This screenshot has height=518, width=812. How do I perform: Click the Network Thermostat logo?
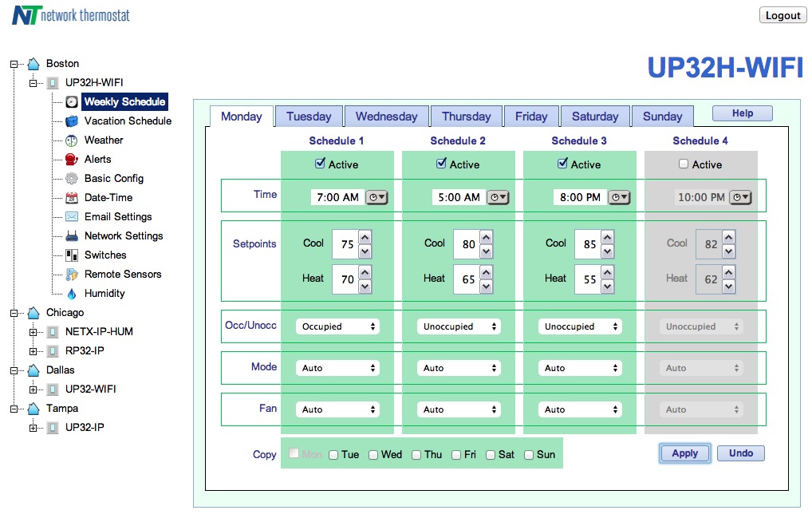[71, 15]
